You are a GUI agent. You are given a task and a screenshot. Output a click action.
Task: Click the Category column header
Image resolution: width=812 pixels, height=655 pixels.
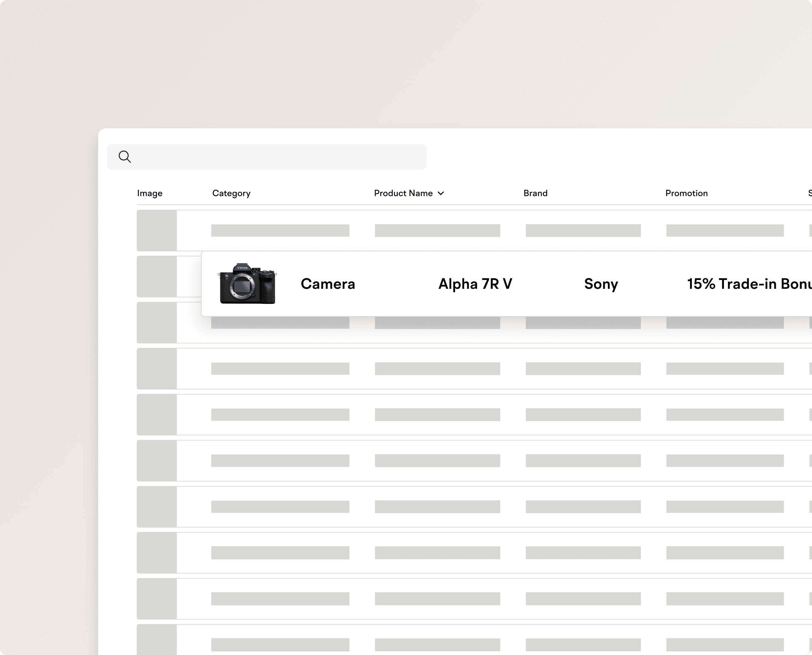pyautogui.click(x=231, y=193)
